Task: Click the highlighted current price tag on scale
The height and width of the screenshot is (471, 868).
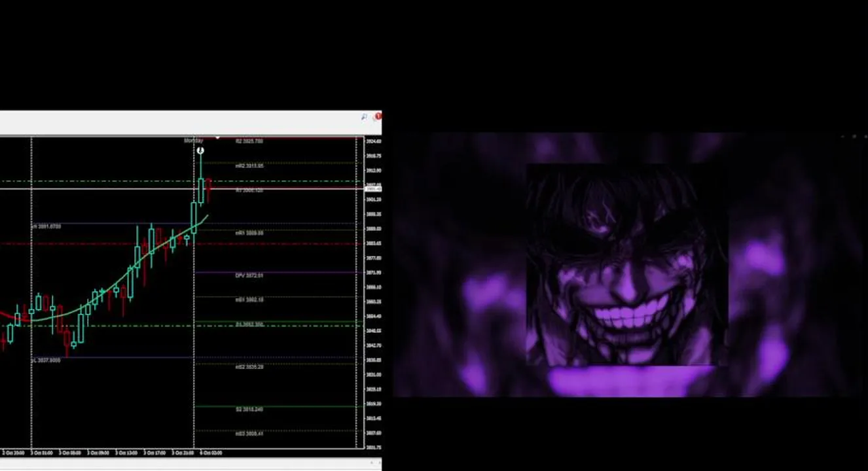Action: 373,189
